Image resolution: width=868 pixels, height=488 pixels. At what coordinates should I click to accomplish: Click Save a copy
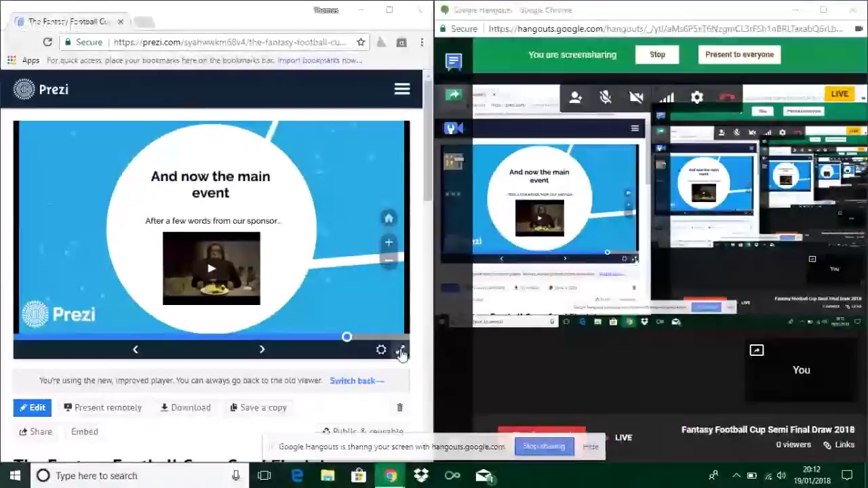click(x=258, y=407)
